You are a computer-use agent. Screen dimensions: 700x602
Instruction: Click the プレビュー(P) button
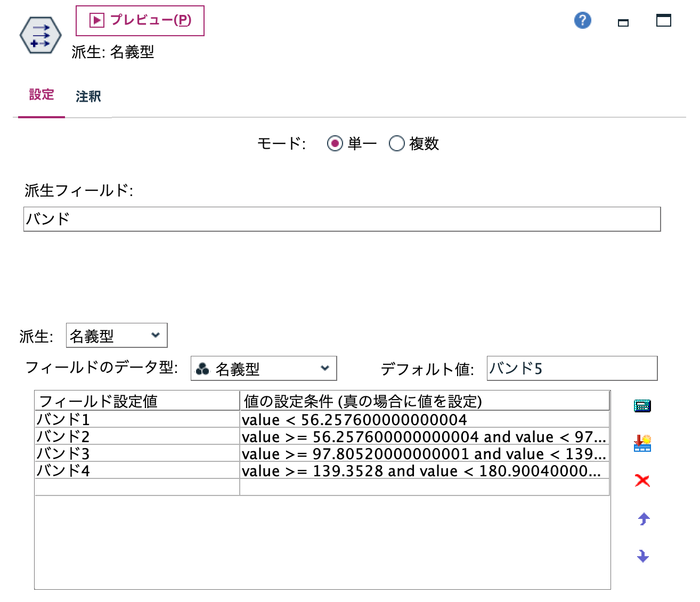click(140, 20)
